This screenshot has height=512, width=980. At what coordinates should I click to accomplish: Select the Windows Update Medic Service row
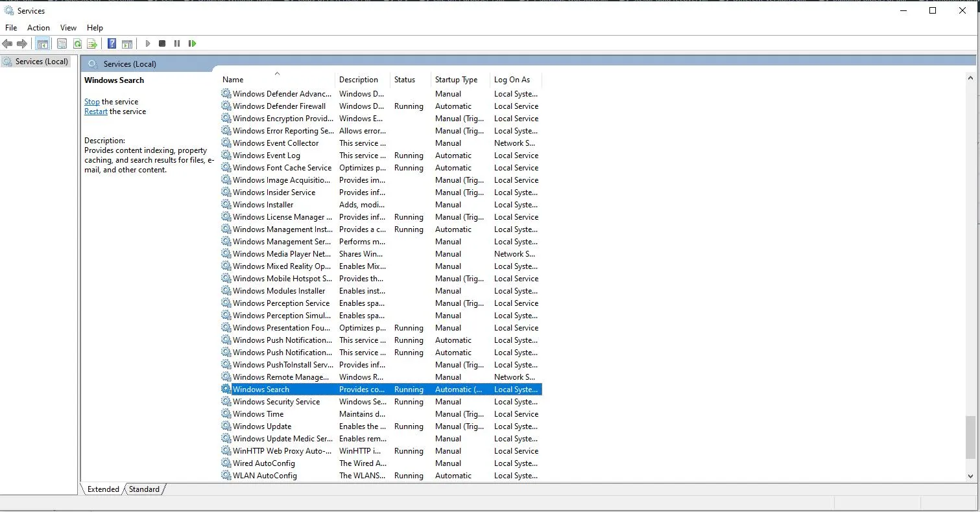(x=381, y=439)
